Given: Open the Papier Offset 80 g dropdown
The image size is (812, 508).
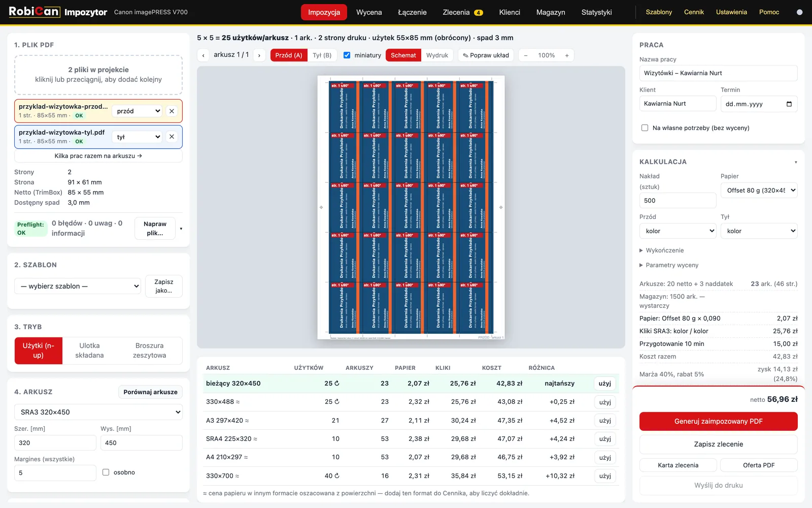Looking at the screenshot, I should coord(759,190).
